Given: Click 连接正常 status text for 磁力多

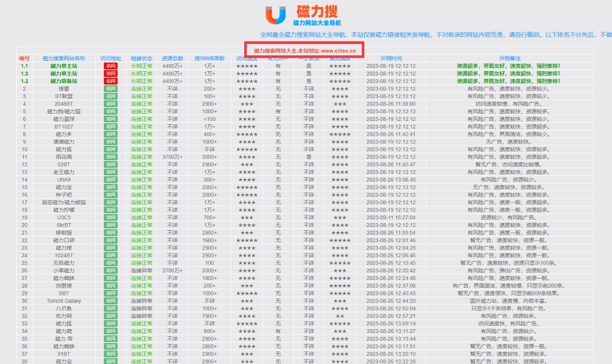Looking at the screenshot, I should (141, 134).
